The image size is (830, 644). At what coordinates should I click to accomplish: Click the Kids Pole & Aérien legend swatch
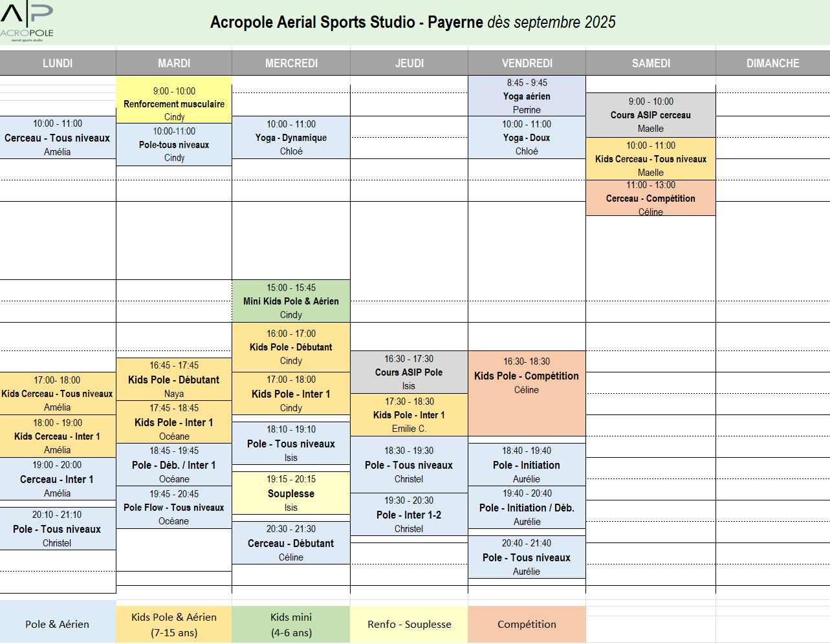click(174, 625)
